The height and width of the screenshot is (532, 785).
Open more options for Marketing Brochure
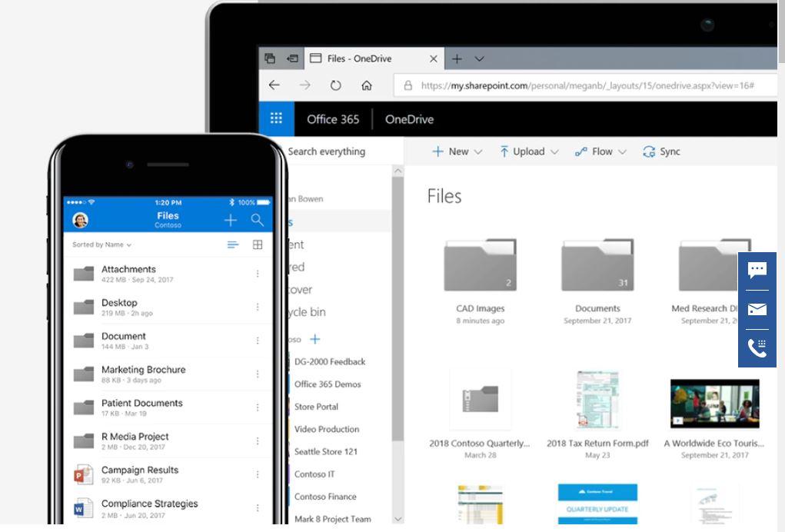click(258, 374)
